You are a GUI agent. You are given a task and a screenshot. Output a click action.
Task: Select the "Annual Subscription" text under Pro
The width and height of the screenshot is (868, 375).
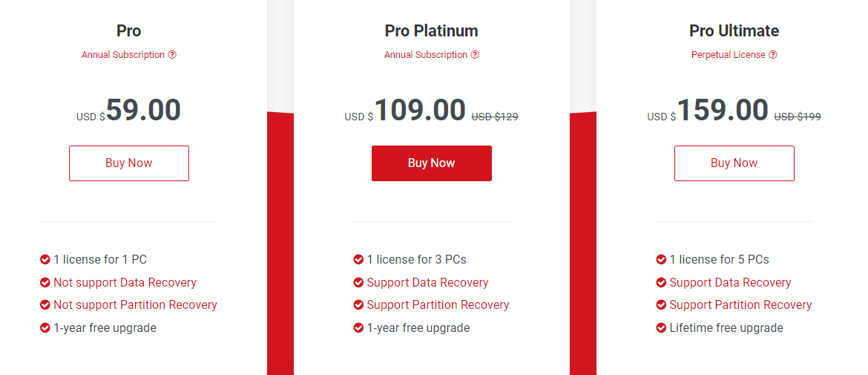coord(123,55)
